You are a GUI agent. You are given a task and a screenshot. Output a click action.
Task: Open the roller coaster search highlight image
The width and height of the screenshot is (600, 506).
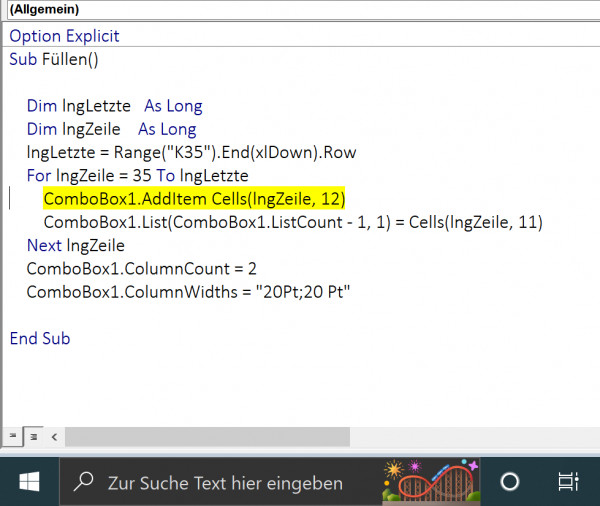pyautogui.click(x=431, y=481)
